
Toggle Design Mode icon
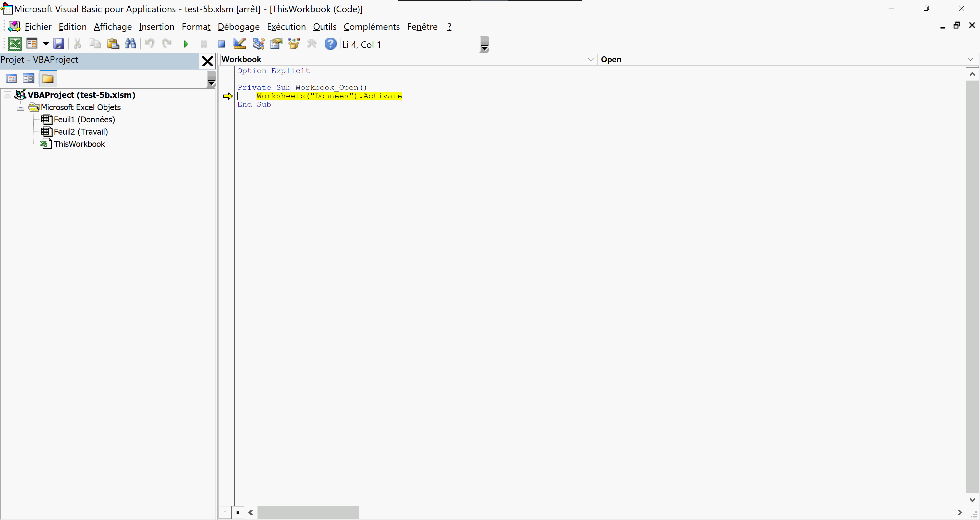click(x=239, y=44)
